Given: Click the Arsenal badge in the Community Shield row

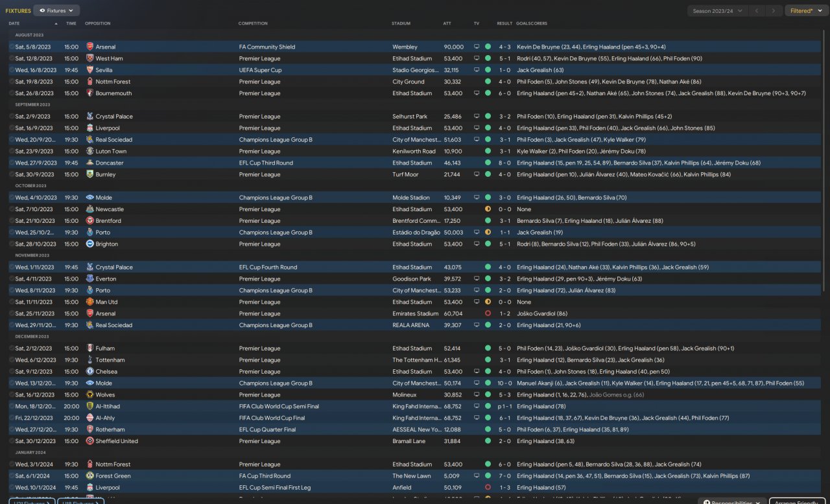Looking at the screenshot, I should pos(89,47).
